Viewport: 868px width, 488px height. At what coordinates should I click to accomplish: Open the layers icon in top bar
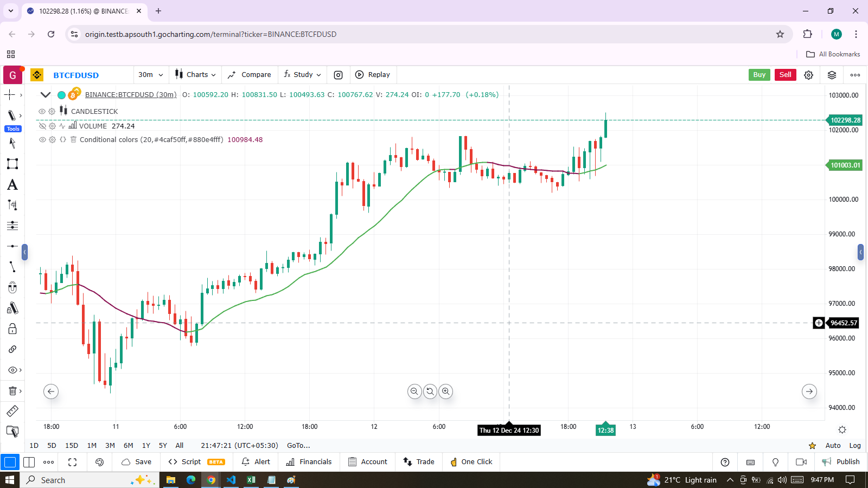point(832,75)
